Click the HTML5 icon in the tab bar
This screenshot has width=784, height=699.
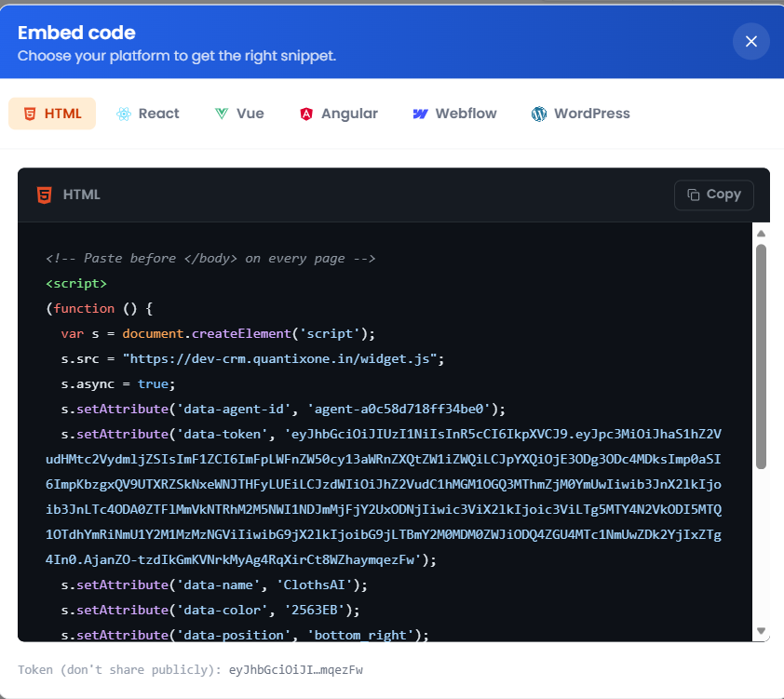[x=30, y=114]
